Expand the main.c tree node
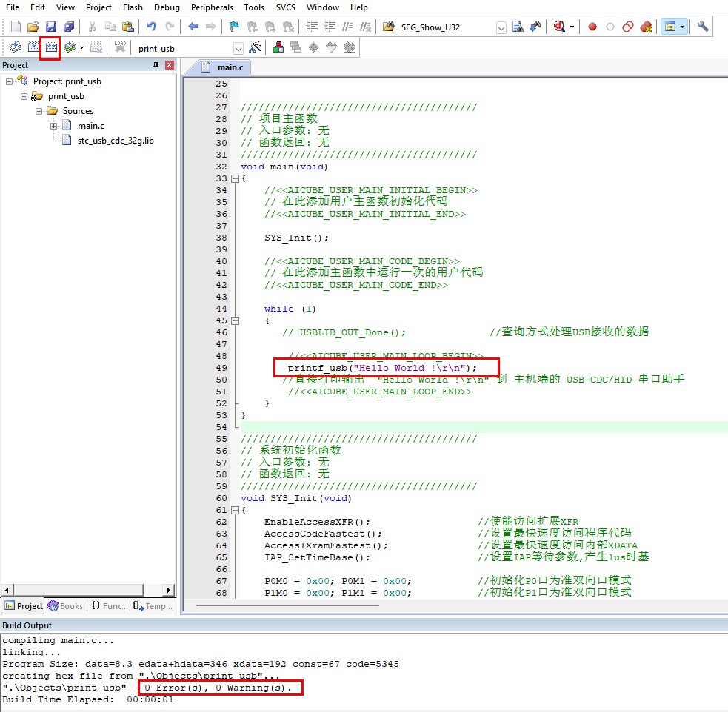This screenshot has height=712, width=728. [54, 126]
